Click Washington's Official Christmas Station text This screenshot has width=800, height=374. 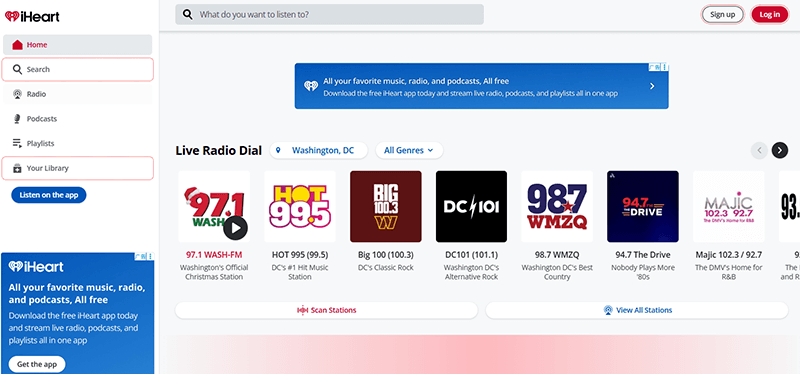214,272
